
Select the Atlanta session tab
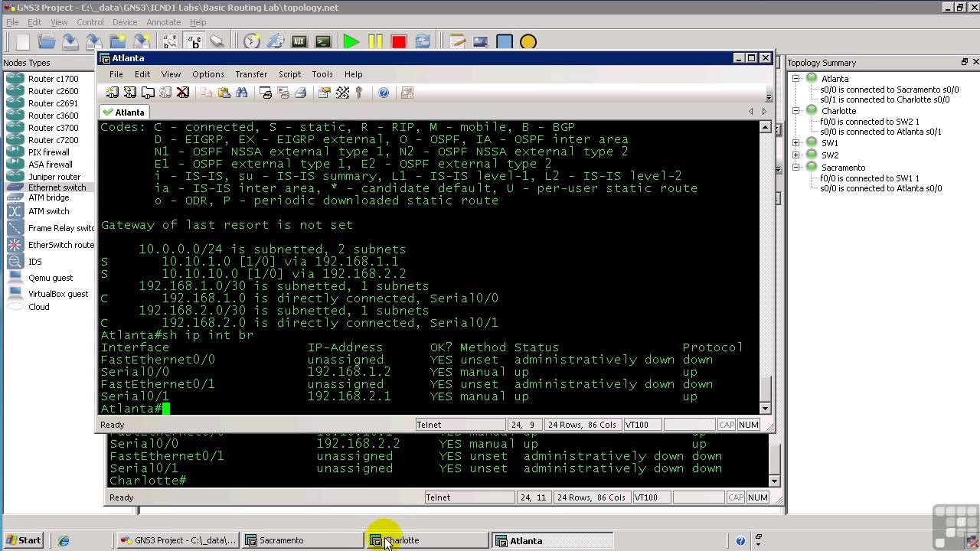[x=123, y=112]
